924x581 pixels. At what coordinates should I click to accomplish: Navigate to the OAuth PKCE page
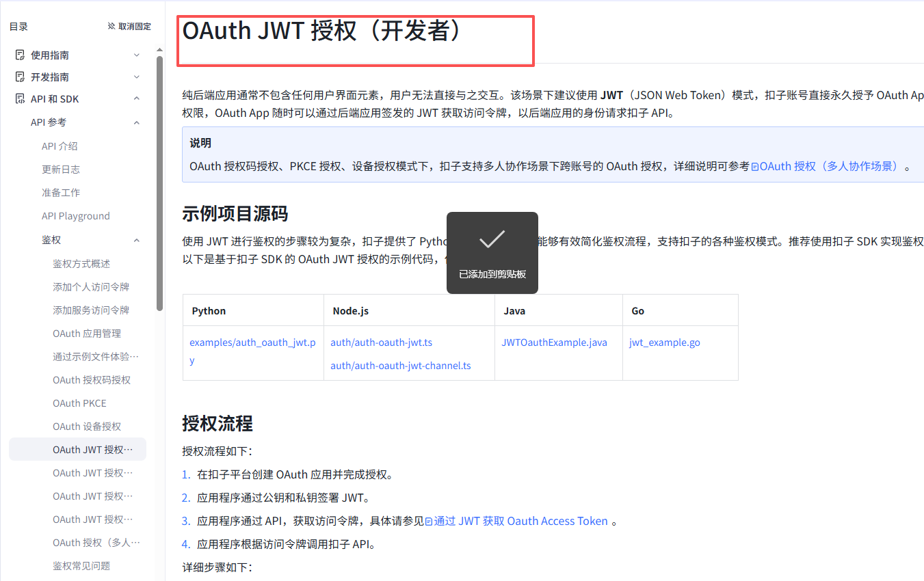pos(79,403)
